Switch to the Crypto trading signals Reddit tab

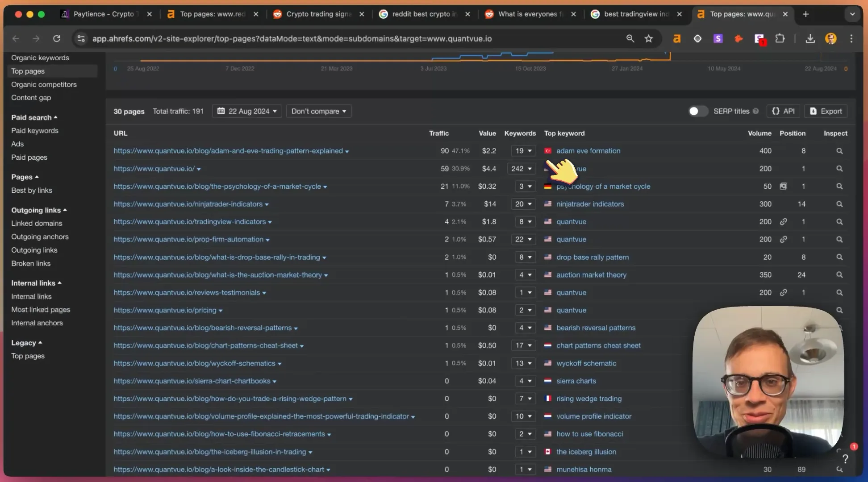(x=319, y=14)
